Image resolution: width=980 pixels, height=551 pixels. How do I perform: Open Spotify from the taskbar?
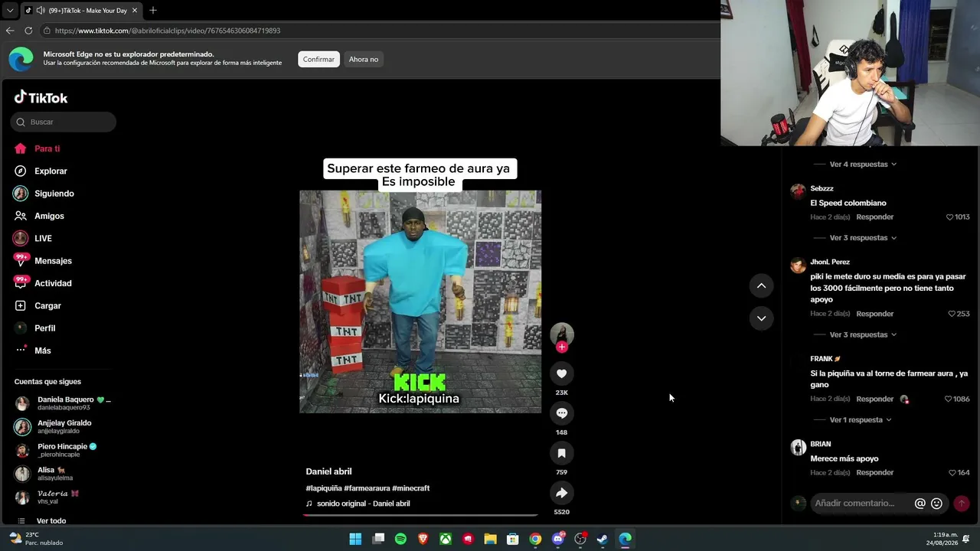[x=400, y=539]
